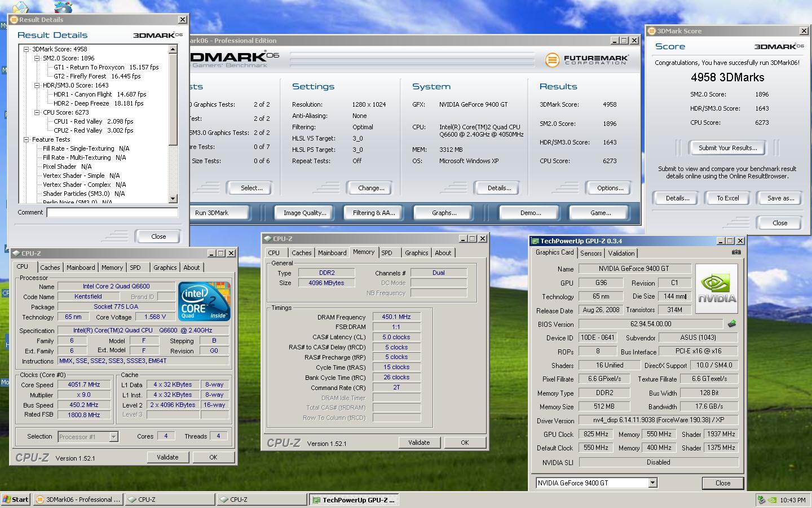Click the GPU-Z title bar icon
Viewport: 812px width, 508px height.
(536, 241)
